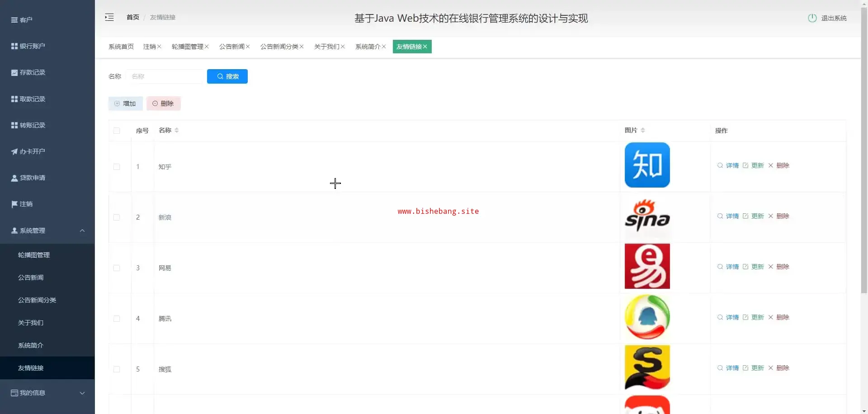The width and height of the screenshot is (868, 414).
Task: Click the blue 搜索 button
Action: click(227, 76)
